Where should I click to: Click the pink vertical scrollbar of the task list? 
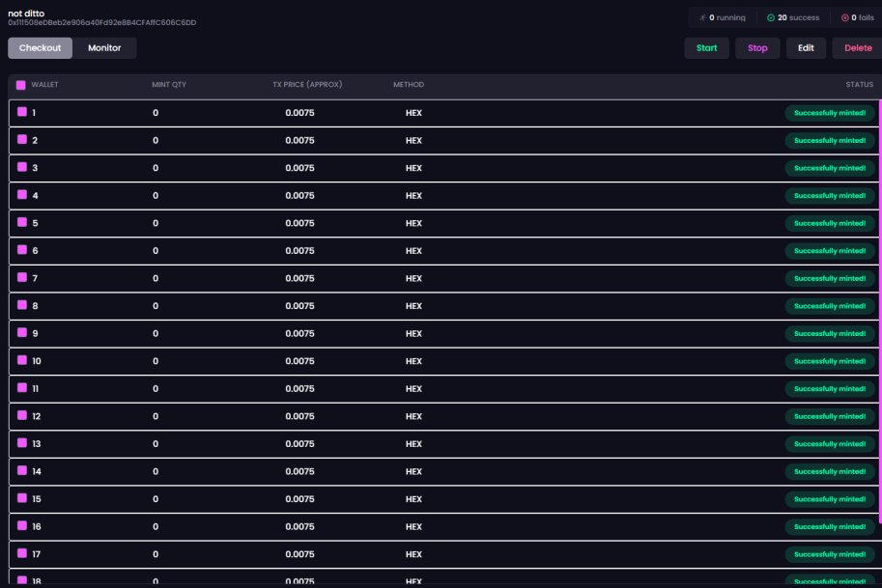click(880, 312)
